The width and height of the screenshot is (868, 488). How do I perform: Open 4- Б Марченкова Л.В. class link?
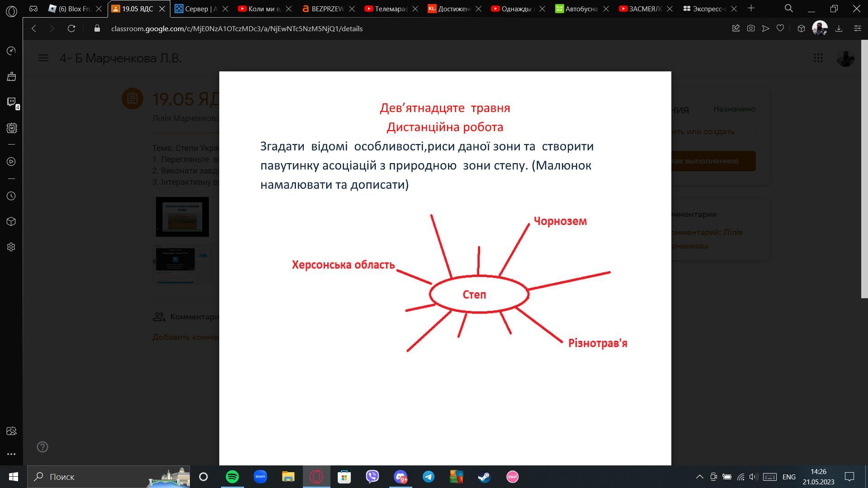(x=121, y=58)
